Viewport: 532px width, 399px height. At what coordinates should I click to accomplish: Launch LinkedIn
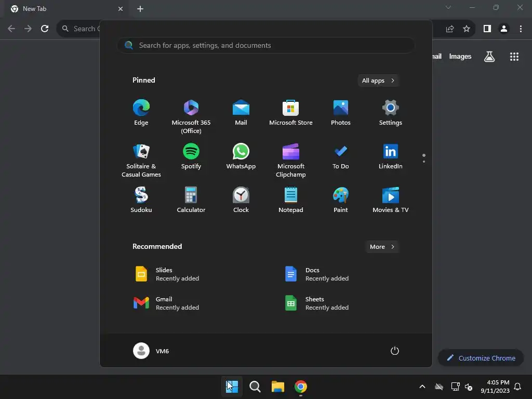391,156
